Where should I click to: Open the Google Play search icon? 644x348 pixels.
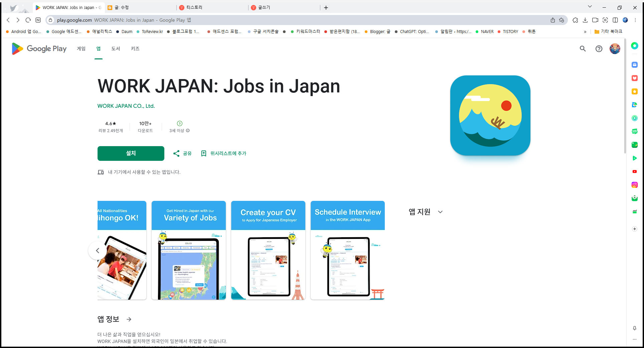(x=583, y=49)
